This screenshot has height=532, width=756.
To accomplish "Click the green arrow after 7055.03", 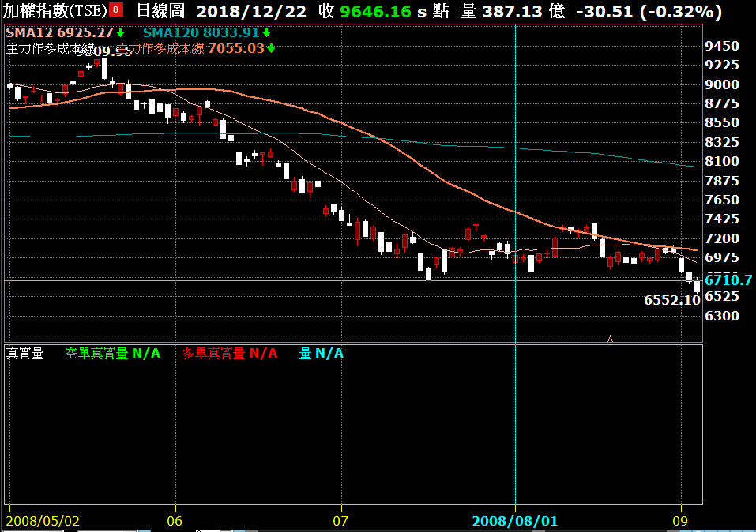I will (x=271, y=48).
